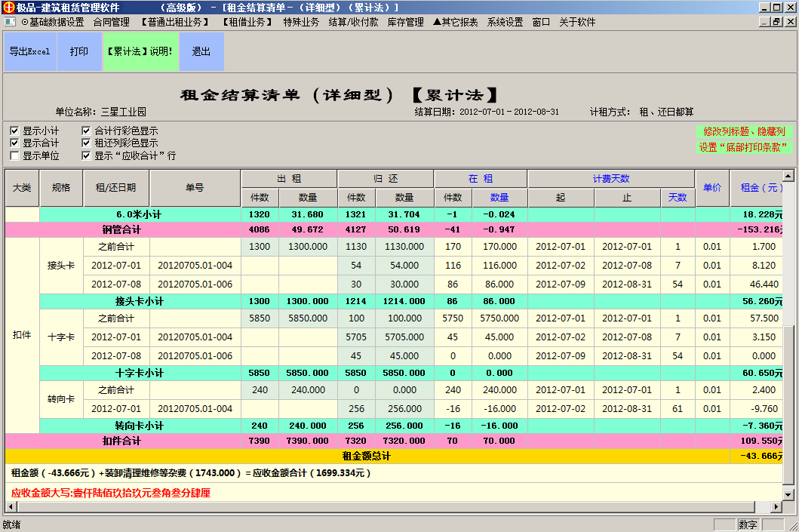The width and height of the screenshot is (799, 532).
Task: Click 大类 column header
Action: 22,188
